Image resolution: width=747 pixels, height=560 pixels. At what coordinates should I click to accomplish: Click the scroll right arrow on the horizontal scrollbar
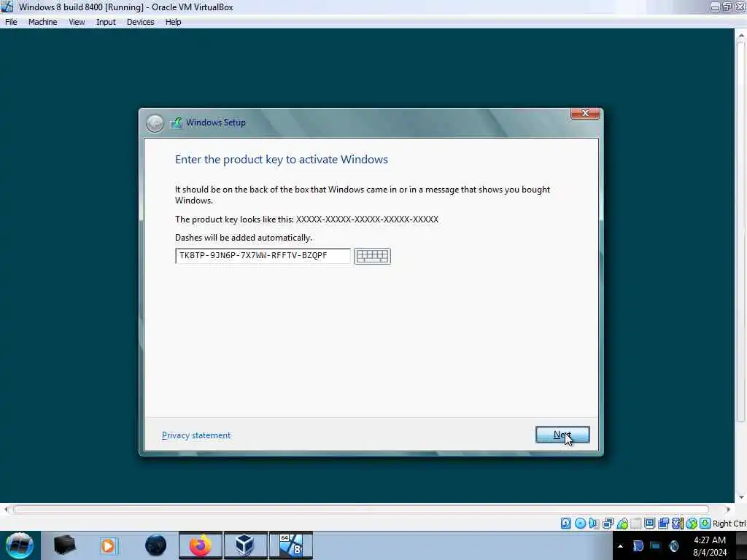click(728, 510)
